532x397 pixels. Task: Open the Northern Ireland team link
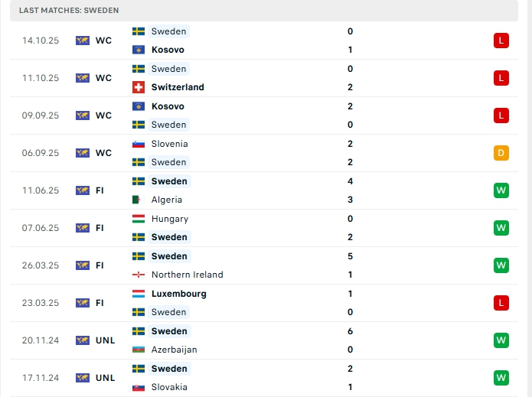pos(188,275)
